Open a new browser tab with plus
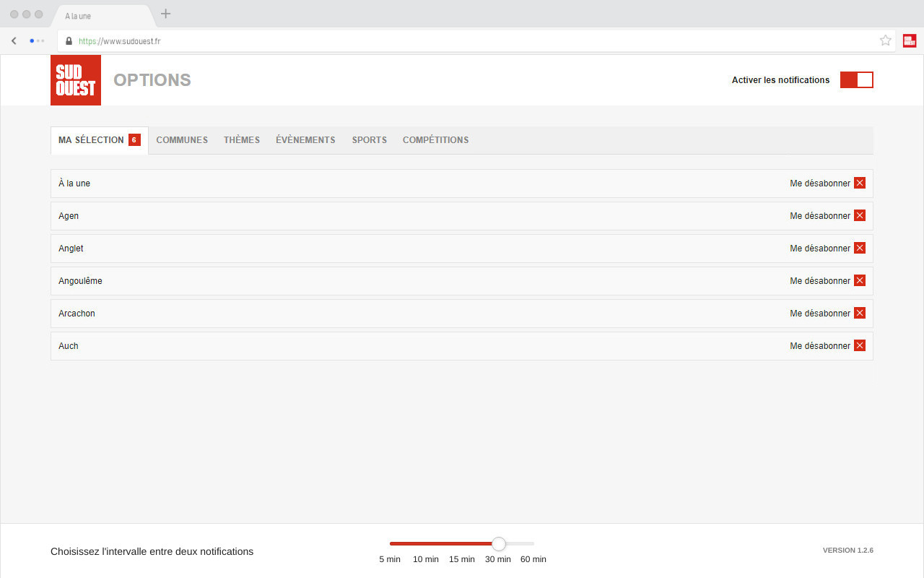The width and height of the screenshot is (924, 578). (165, 14)
